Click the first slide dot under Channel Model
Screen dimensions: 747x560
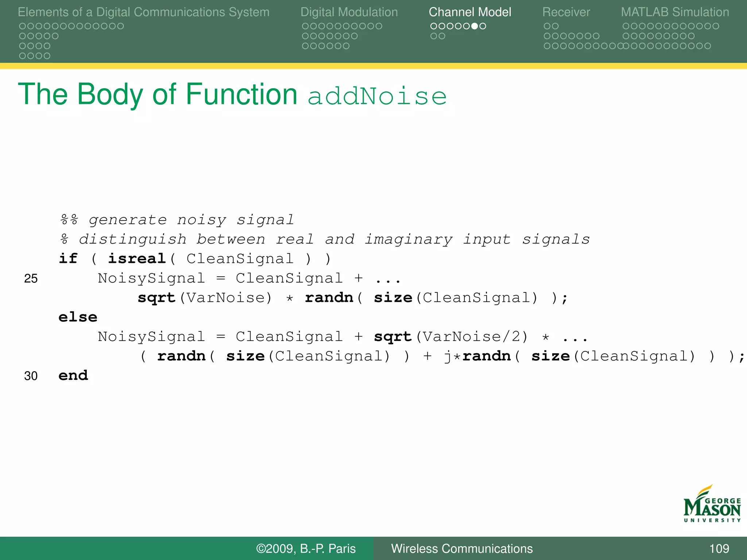pos(434,26)
